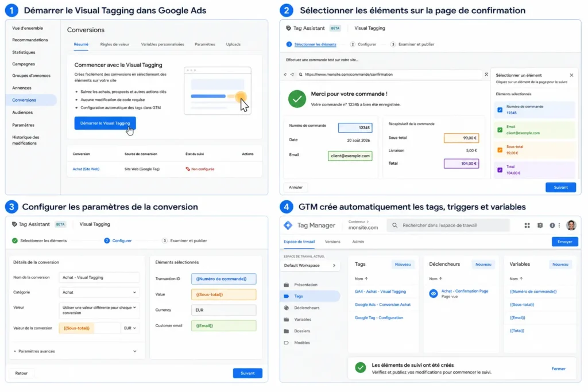Click the Envoyer button in Tag Manager
This screenshot has width=588, height=392.
[565, 242]
